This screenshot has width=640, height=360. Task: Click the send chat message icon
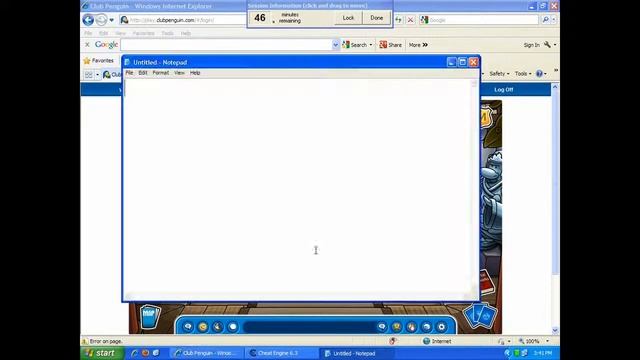click(x=382, y=327)
